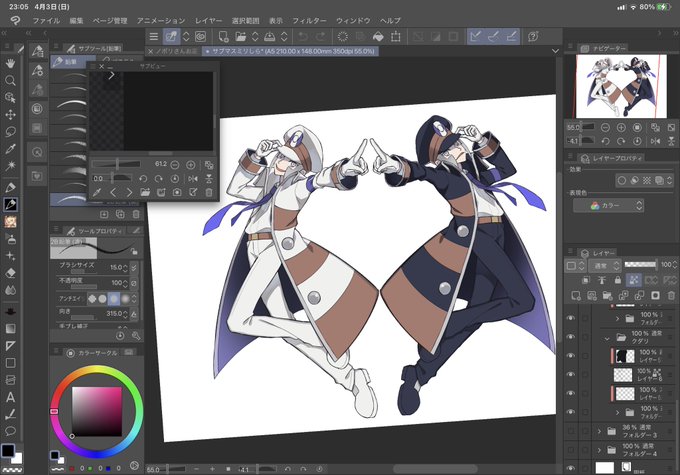680x475 pixels.
Task: Open the フィルター menu
Action: [309, 20]
